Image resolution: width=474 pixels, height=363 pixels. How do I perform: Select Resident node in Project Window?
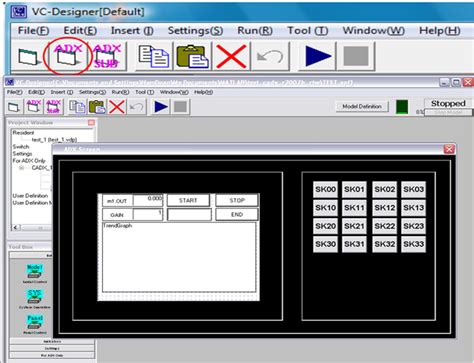23,133
